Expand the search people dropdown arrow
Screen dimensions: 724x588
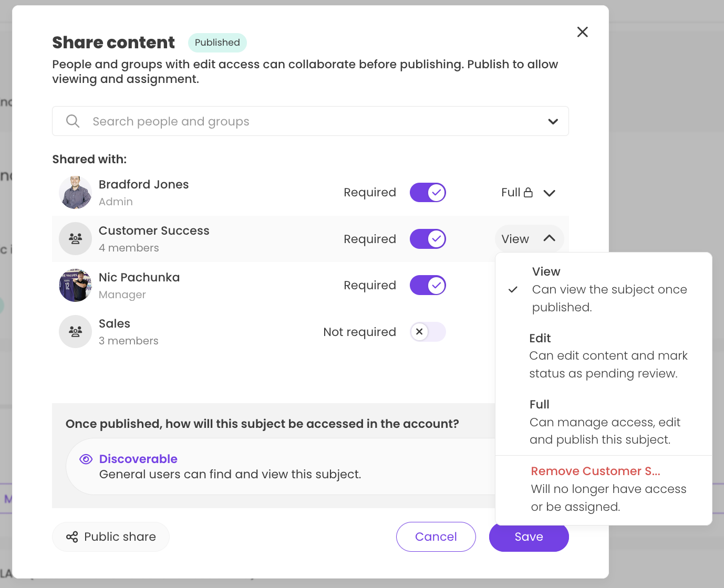pyautogui.click(x=553, y=121)
